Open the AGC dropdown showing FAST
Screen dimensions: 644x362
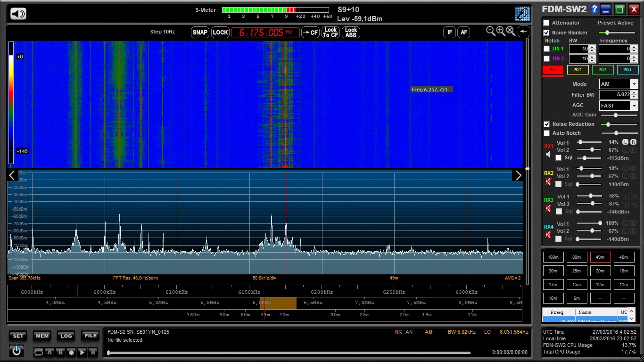[634, 106]
